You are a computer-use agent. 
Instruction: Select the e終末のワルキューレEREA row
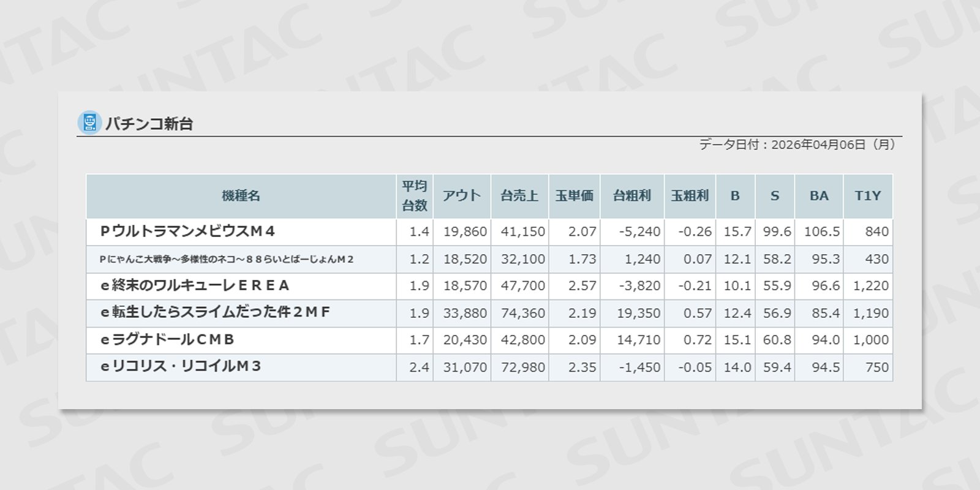coord(195,285)
